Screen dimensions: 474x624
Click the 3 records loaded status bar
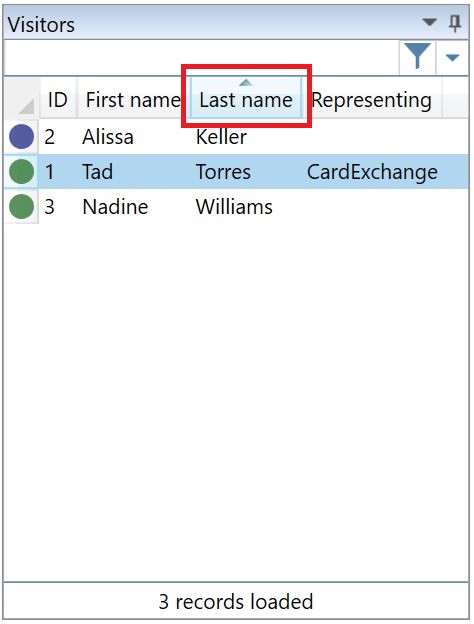tap(236, 601)
